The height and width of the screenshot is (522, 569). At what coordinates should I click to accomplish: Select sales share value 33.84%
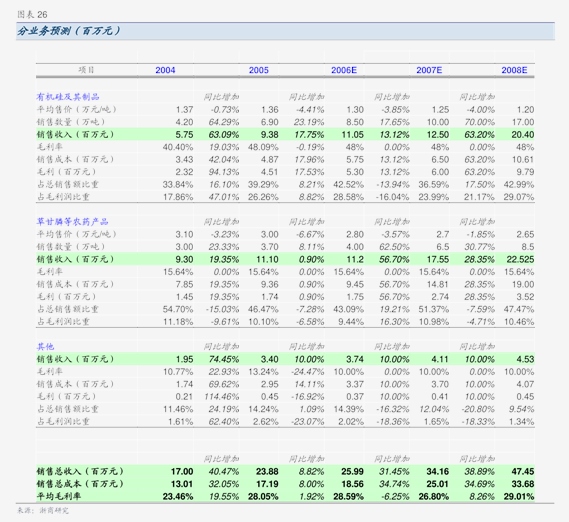(x=178, y=184)
